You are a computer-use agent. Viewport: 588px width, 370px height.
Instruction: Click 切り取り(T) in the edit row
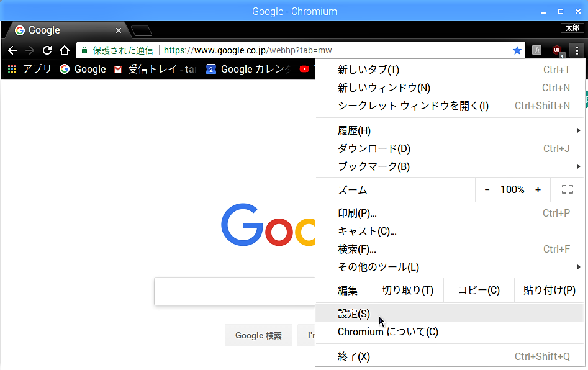point(408,290)
